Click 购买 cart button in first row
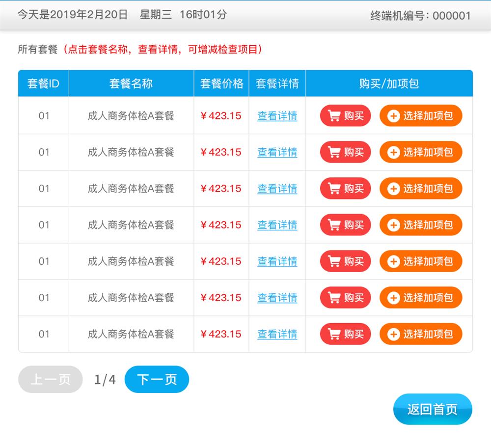 click(345, 115)
